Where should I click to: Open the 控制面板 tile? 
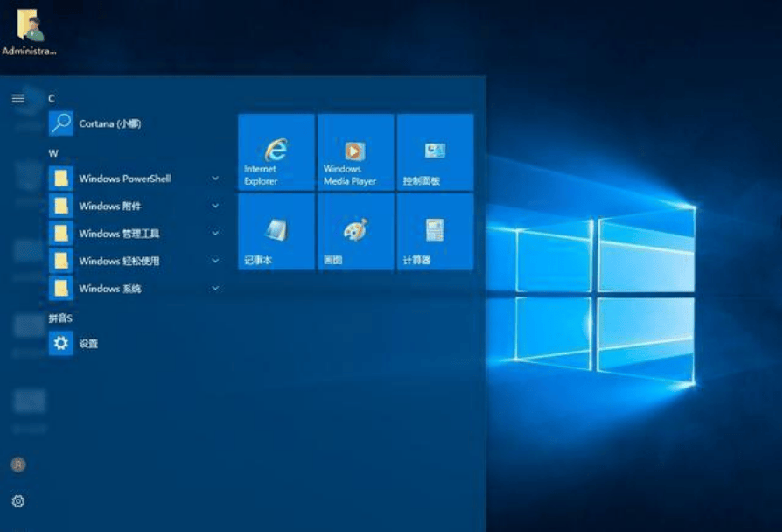(x=435, y=152)
